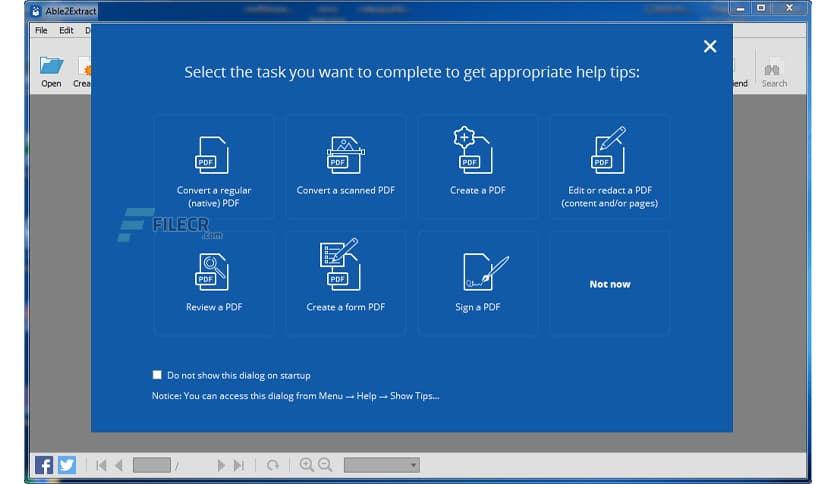Screen dimensions: 836x484
Task: Go to the next page
Action: click(221, 465)
